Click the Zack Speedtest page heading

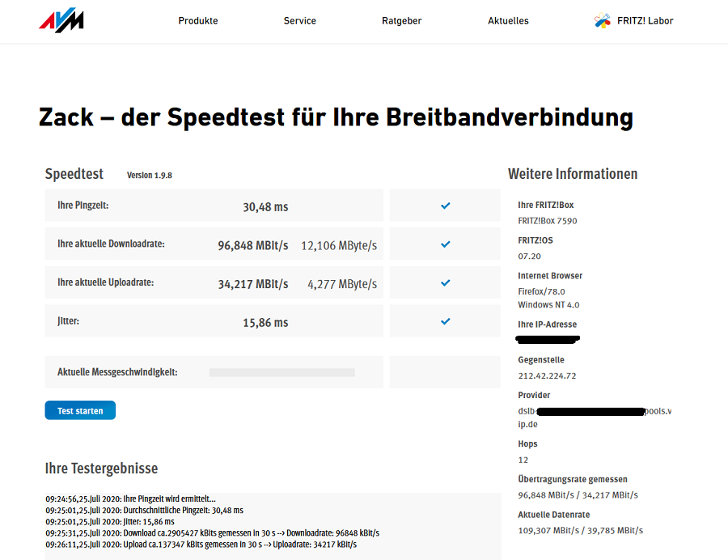335,117
